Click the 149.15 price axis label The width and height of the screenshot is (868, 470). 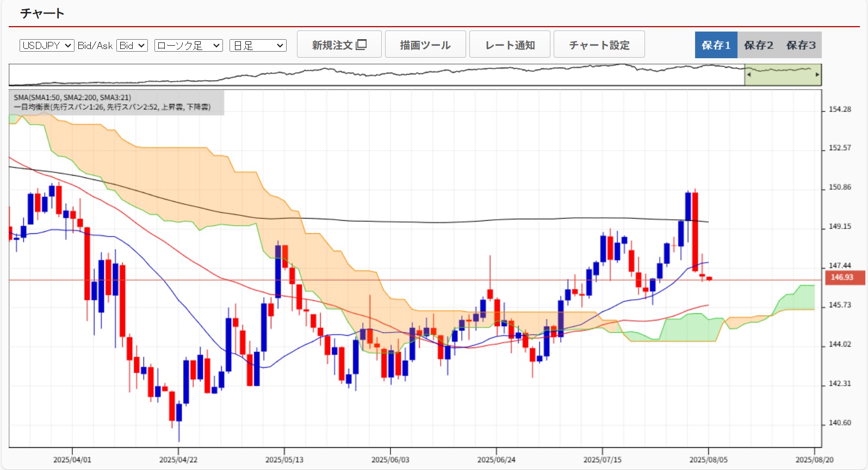[x=840, y=226]
